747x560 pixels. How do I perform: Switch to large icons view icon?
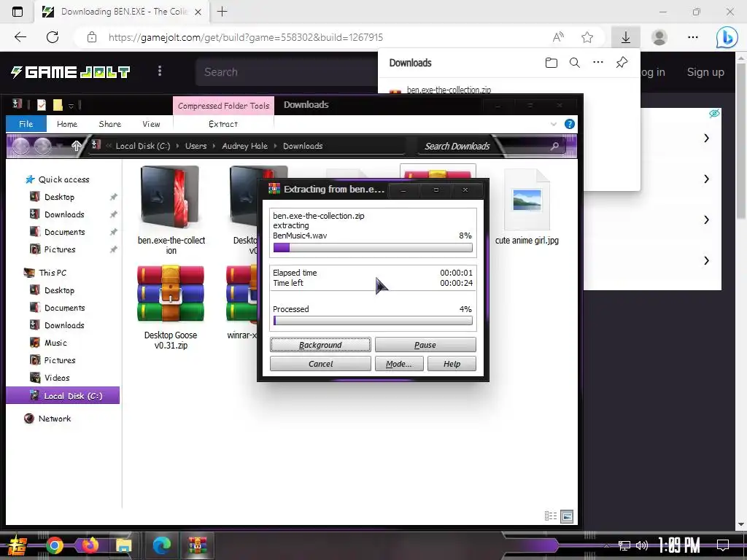[567, 516]
